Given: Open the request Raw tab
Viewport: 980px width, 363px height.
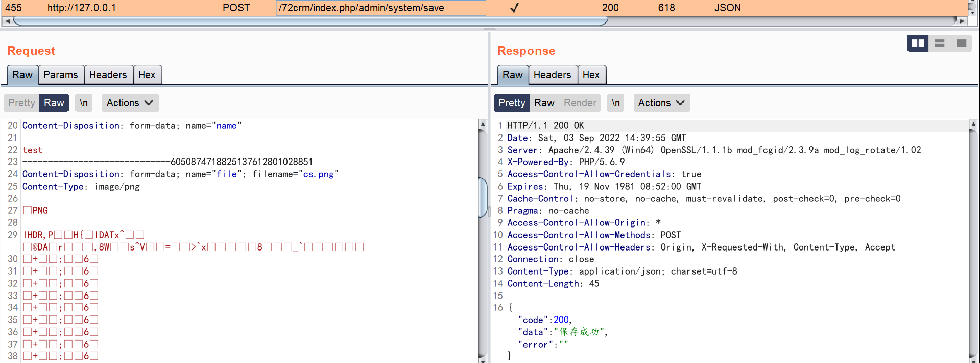Looking at the screenshot, I should tap(22, 75).
